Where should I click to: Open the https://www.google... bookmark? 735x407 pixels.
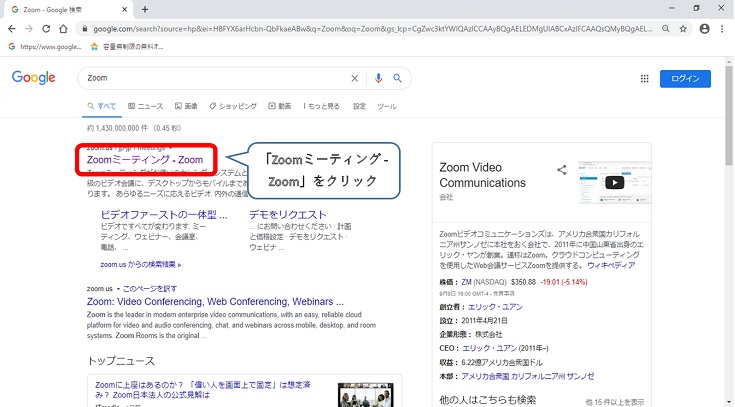[45, 46]
